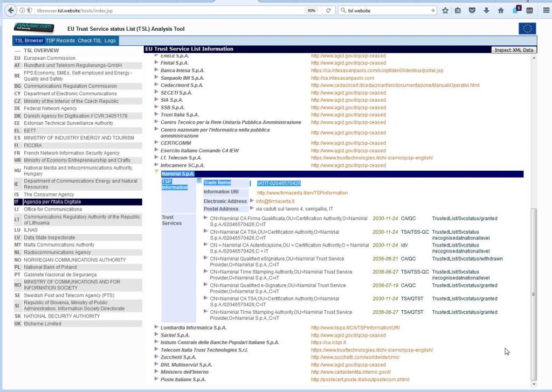
Task: Open the TSP Records tab
Action: point(60,41)
